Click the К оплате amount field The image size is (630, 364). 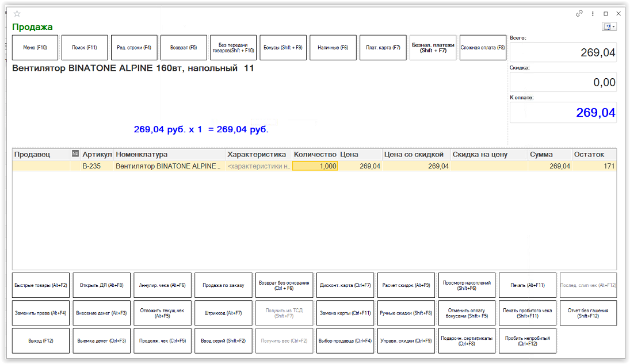pos(563,113)
